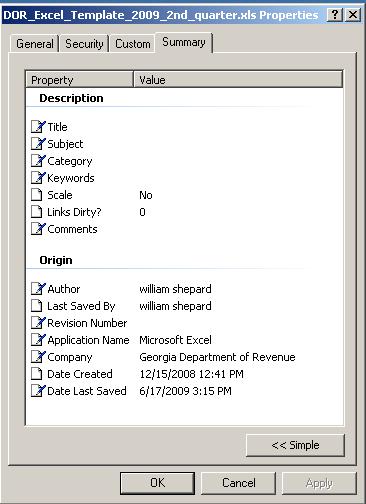Click the editable icon beside Keywords
The height and width of the screenshot is (504, 366).
pos(38,178)
